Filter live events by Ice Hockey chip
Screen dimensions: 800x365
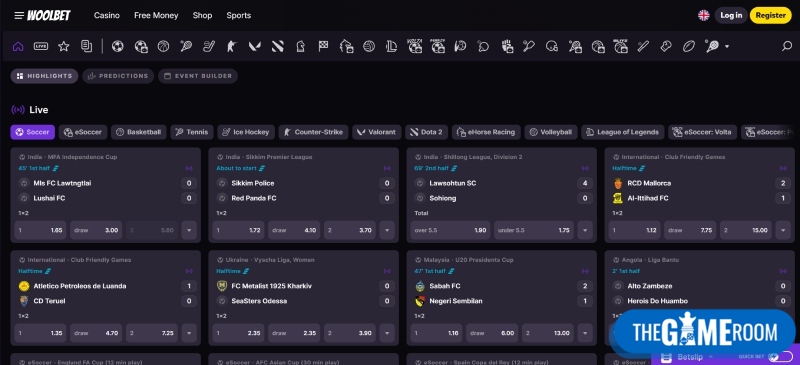[x=246, y=132]
